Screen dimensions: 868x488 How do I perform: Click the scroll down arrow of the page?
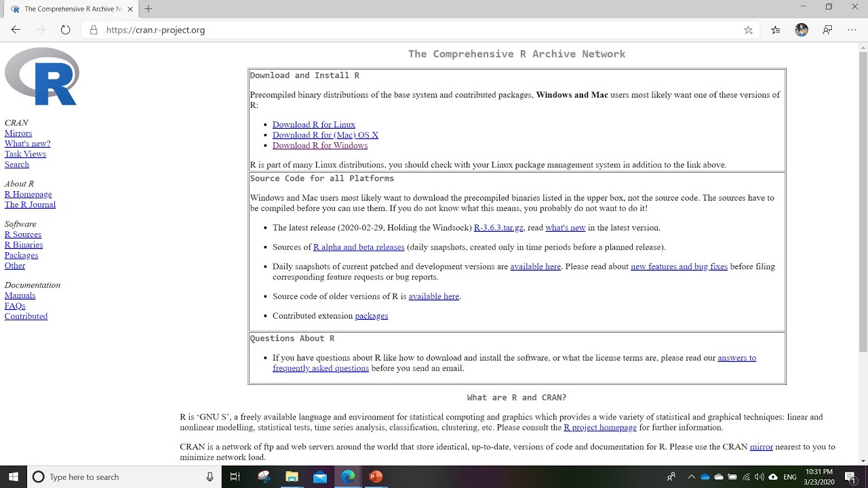863,461
